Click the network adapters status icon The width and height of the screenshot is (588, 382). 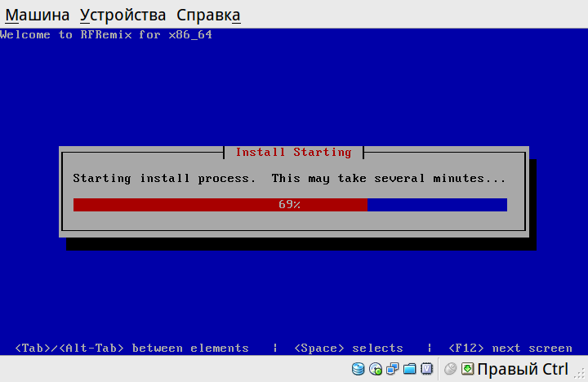[x=392, y=369]
